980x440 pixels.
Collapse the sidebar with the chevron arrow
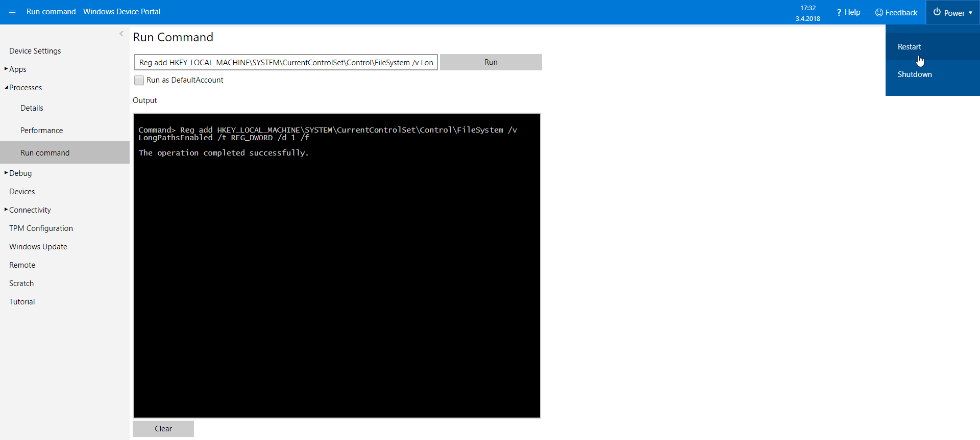121,34
